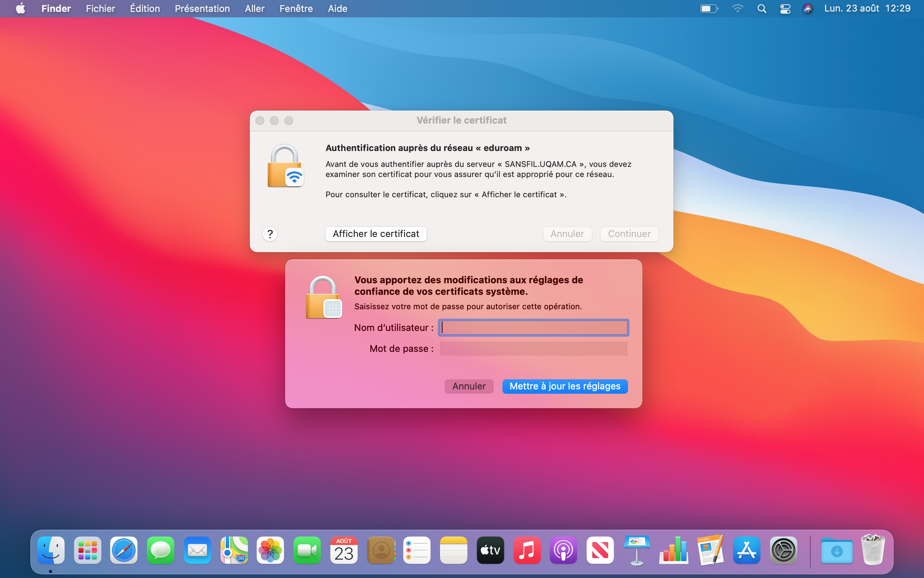Open Music app in Dock

(x=527, y=551)
